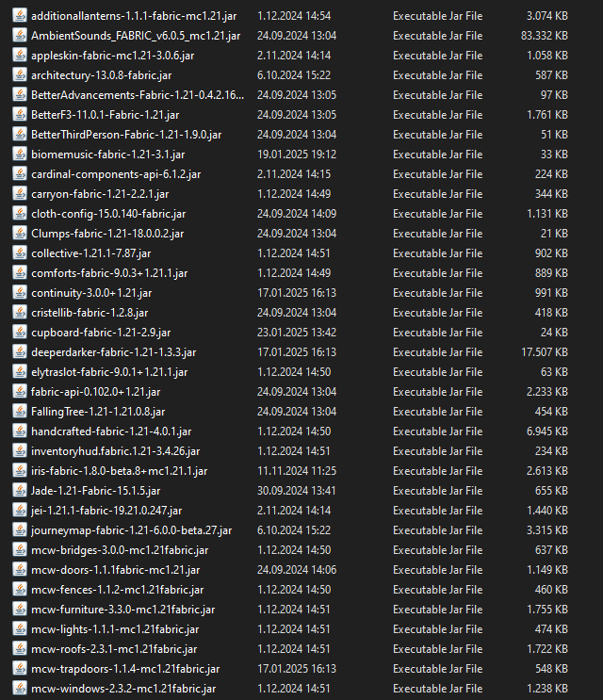Select the jar icon of biomemusic-fabric-1.21-3.1.jar
The image size is (603, 700).
tap(19, 154)
